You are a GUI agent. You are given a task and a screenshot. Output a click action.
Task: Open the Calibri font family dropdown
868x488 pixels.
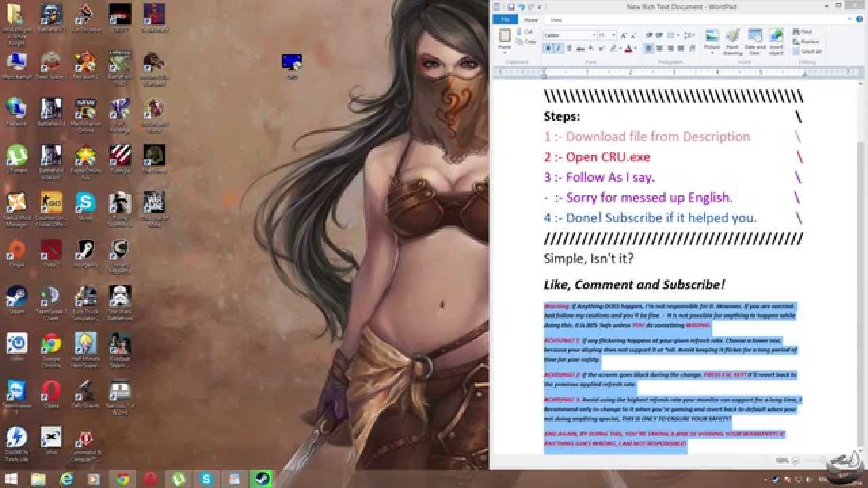pos(594,35)
